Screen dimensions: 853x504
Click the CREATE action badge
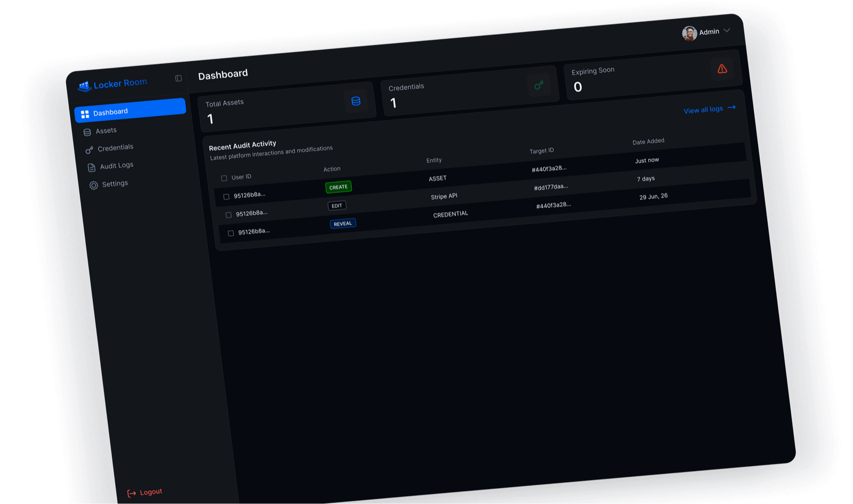point(339,187)
